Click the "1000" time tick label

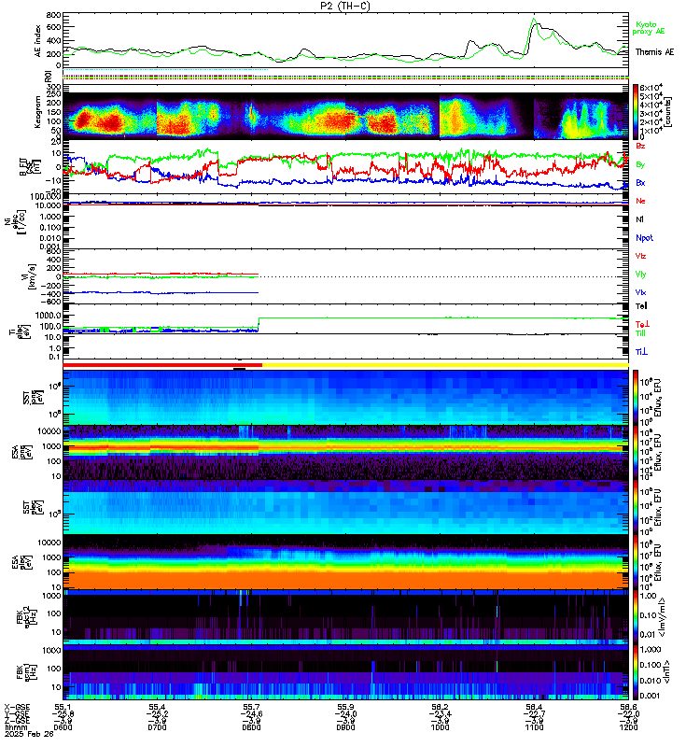[x=440, y=727]
